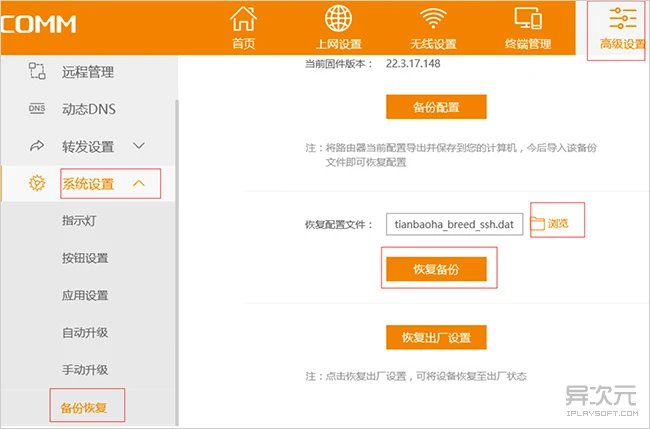Click the folder icon next to 浏览

pos(537,224)
